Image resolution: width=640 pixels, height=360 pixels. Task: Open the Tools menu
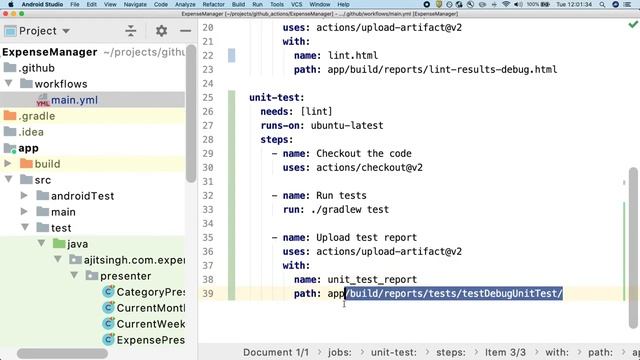[x=277, y=4]
